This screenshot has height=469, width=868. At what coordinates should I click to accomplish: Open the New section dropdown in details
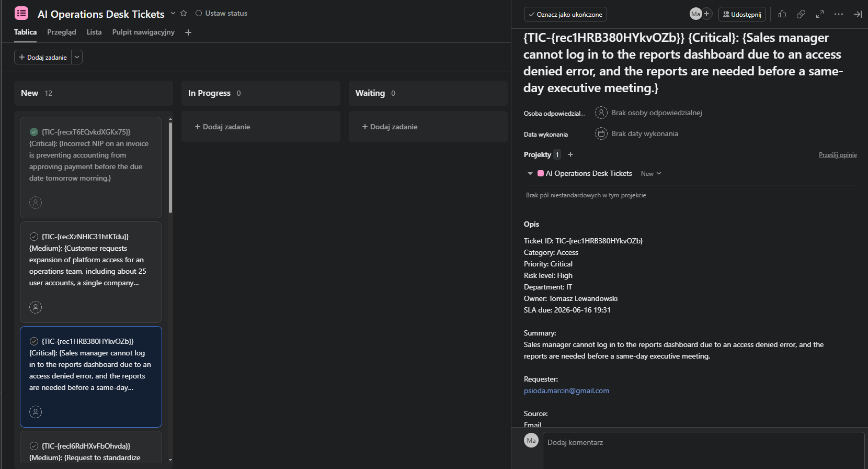coord(651,174)
